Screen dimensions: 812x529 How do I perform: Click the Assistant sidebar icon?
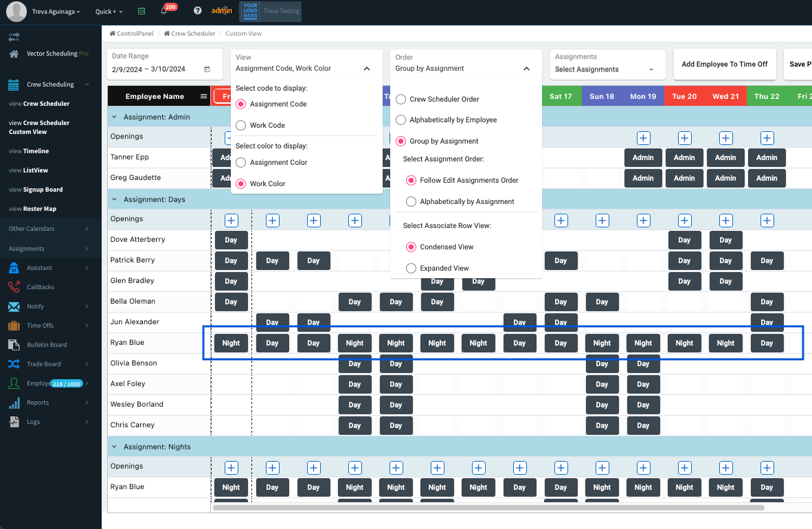pos(14,268)
